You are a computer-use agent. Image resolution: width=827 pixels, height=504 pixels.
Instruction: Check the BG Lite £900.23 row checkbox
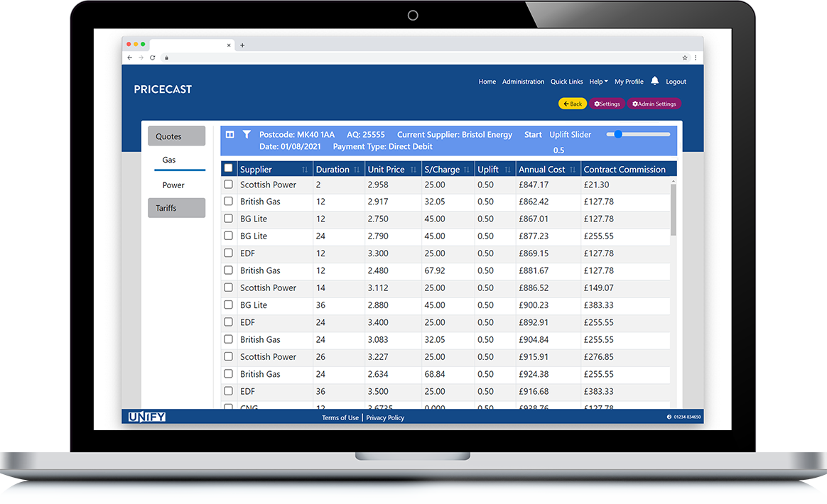coord(228,305)
